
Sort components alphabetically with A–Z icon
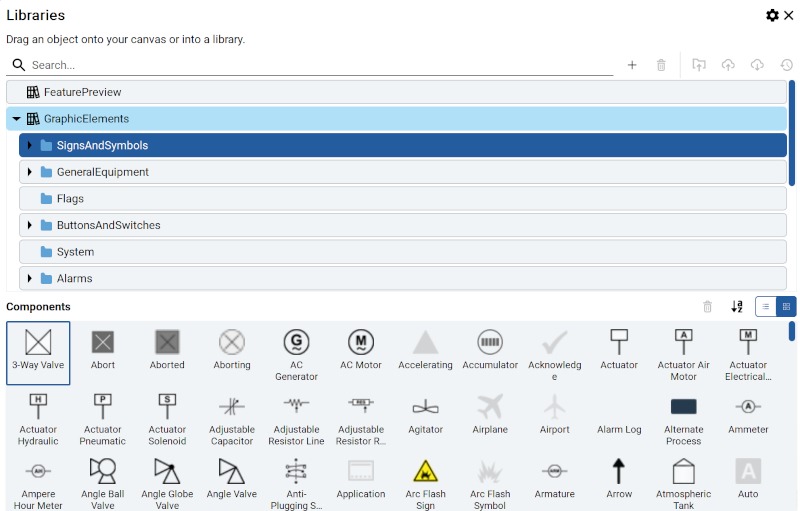[x=737, y=307]
